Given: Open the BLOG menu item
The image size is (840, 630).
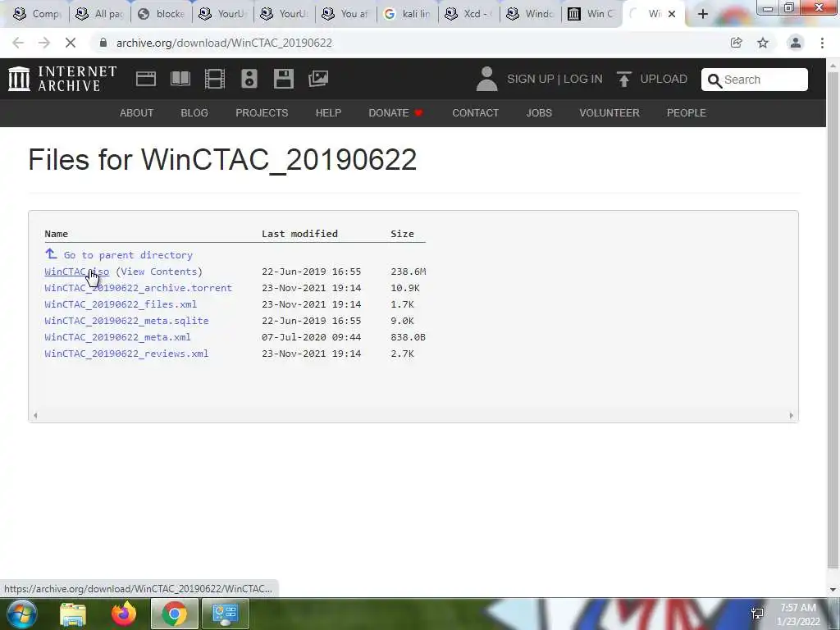Looking at the screenshot, I should click(194, 113).
